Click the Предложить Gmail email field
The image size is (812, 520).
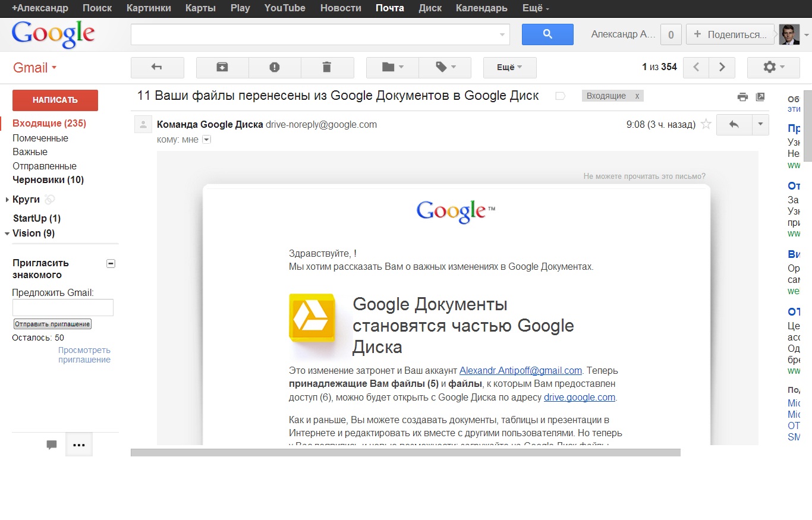(x=63, y=307)
